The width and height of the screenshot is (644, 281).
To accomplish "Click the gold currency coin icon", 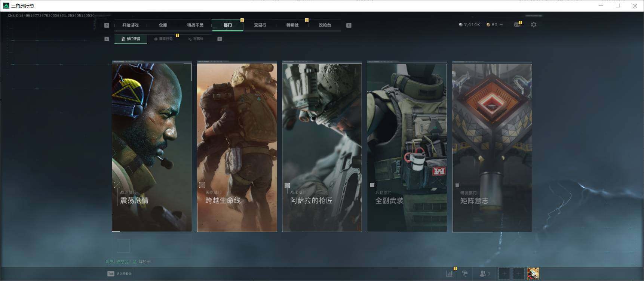I will point(488,25).
